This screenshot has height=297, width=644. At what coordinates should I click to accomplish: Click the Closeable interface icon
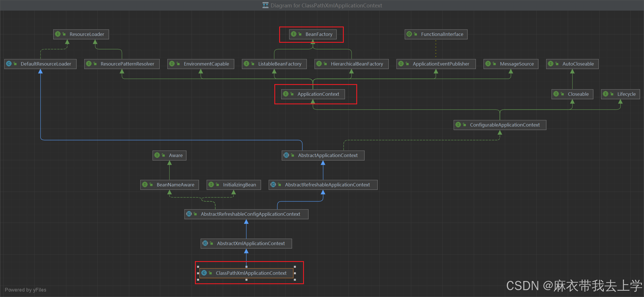click(556, 94)
